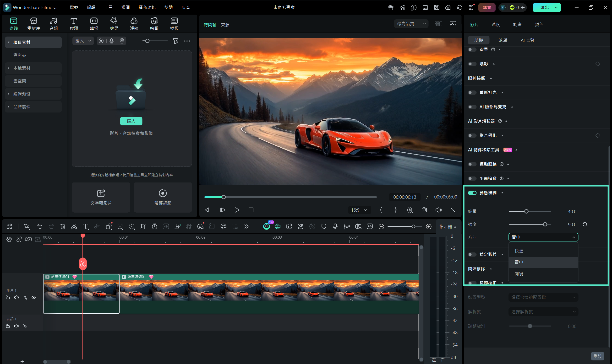Zoom in timeline with plus icon

(x=429, y=227)
